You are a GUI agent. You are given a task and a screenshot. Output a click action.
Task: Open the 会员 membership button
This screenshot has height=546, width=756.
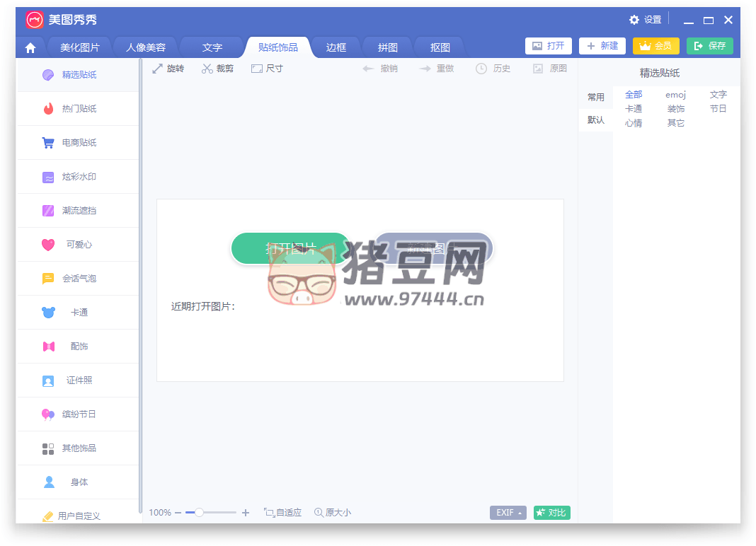tap(656, 46)
